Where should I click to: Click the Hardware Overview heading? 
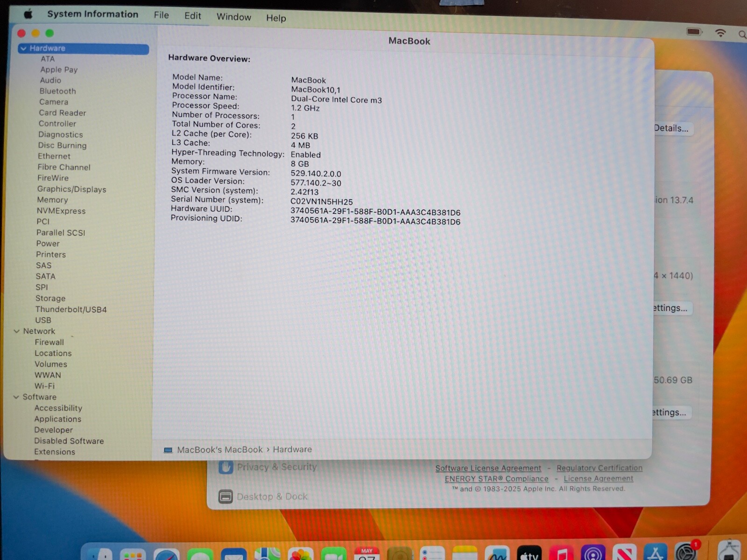(209, 58)
